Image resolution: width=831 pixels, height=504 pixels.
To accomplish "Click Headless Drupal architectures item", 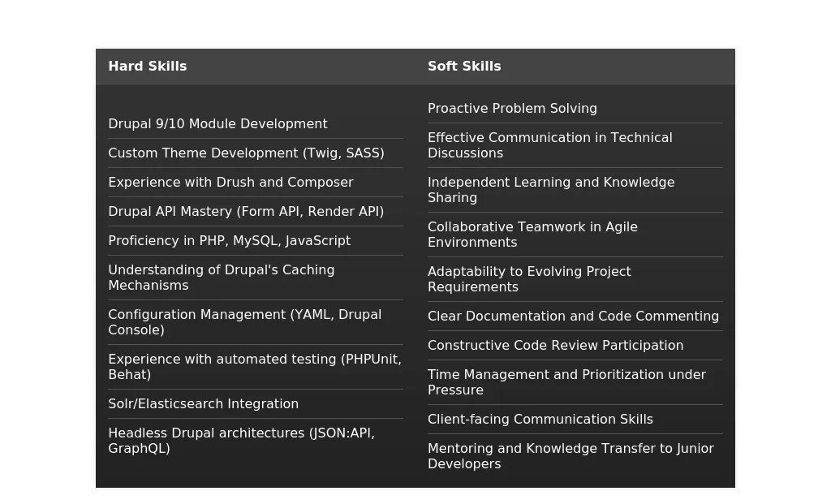I will (x=241, y=441).
